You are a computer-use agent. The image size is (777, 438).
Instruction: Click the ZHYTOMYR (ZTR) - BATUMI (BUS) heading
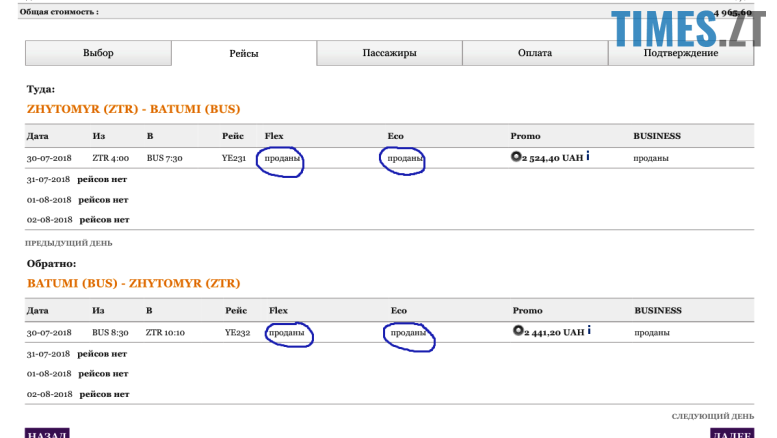click(133, 108)
